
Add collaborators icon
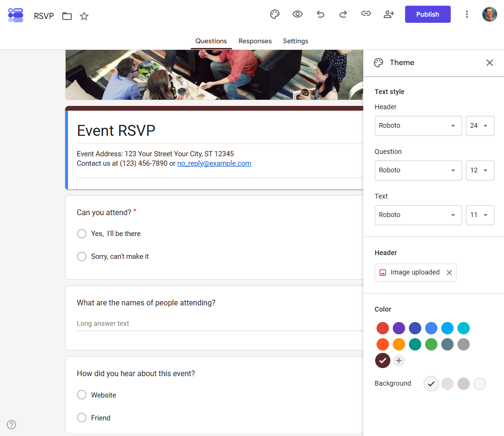click(x=388, y=14)
